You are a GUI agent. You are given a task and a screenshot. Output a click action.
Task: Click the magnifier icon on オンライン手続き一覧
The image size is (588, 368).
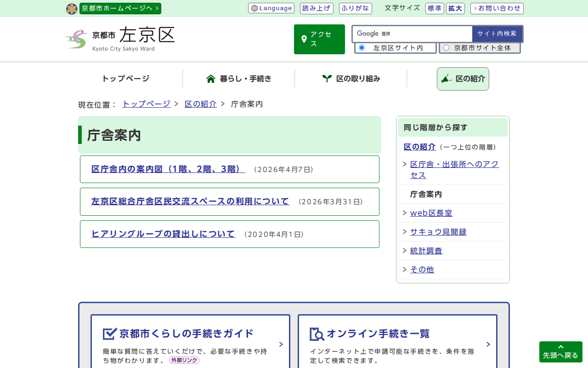(x=317, y=334)
